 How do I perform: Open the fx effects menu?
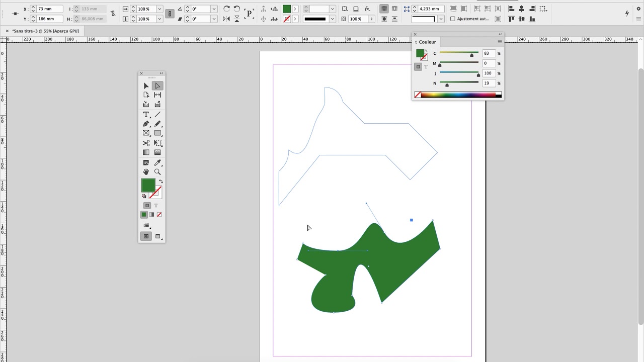367,9
